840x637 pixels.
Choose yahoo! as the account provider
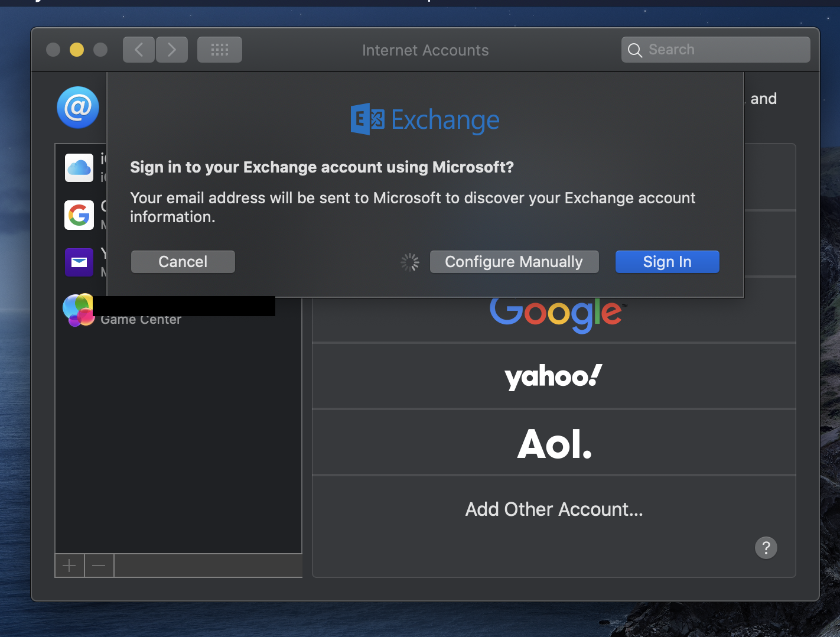(554, 376)
